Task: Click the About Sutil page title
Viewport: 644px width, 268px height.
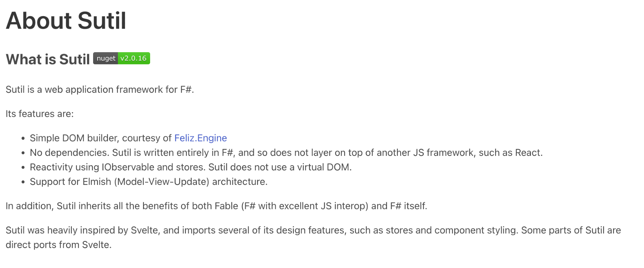Action: click(66, 21)
